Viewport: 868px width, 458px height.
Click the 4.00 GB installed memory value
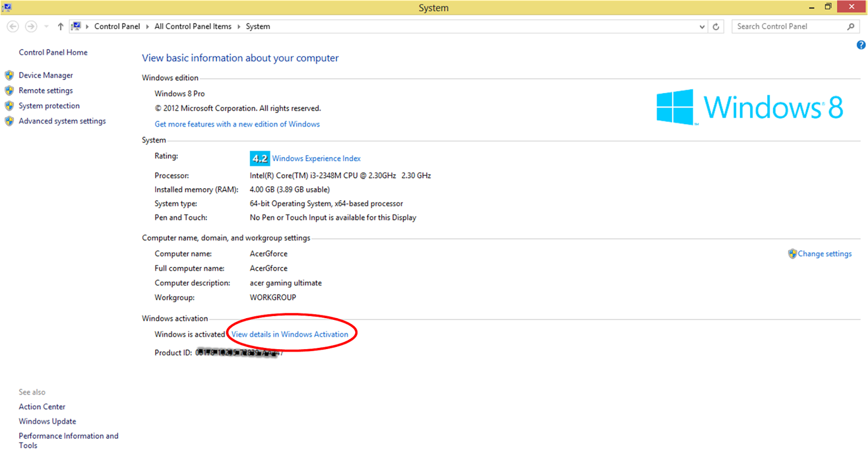pyautogui.click(x=290, y=190)
